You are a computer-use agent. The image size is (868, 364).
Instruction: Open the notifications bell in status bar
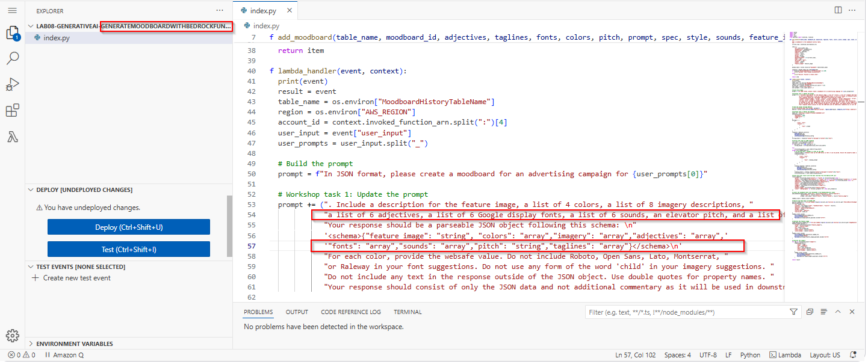(853, 355)
